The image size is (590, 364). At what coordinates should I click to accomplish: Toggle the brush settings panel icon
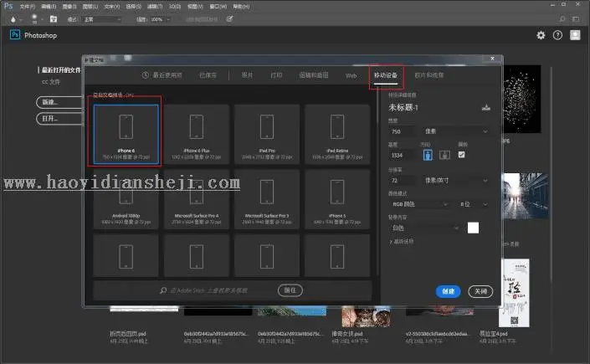pos(54,18)
